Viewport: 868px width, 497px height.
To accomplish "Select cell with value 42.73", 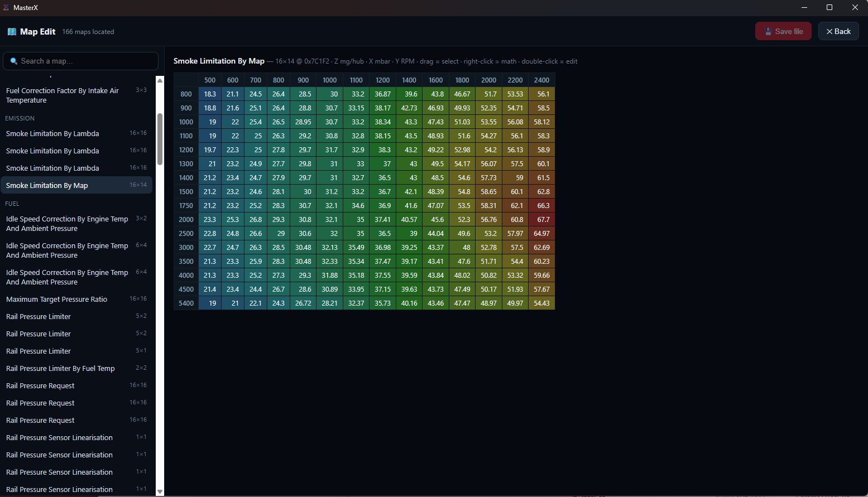I will point(409,108).
